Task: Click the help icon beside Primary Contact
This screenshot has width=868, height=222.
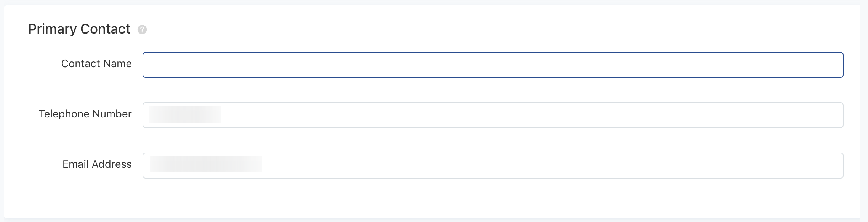Action: tap(142, 30)
